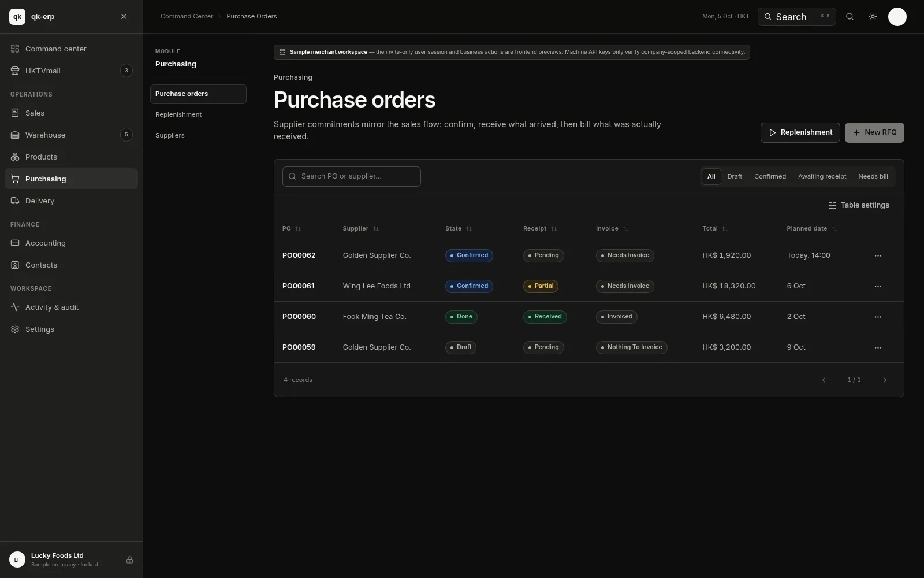Open HKTVmall sidebar item

(x=71, y=71)
